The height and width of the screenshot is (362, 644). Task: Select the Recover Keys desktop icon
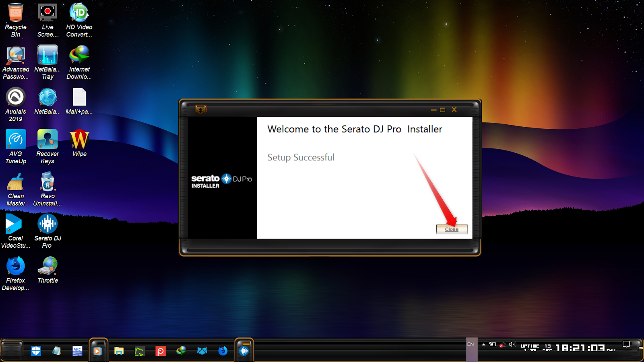(47, 147)
